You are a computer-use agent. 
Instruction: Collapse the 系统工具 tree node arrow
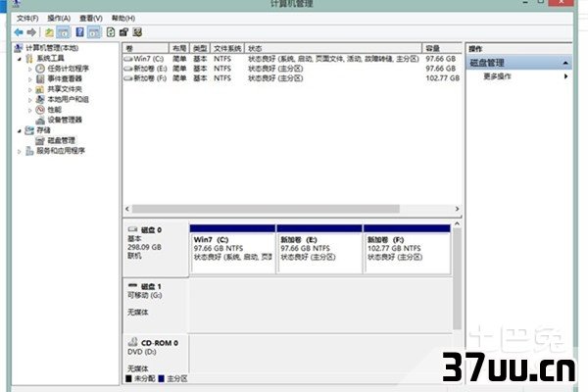coord(20,59)
